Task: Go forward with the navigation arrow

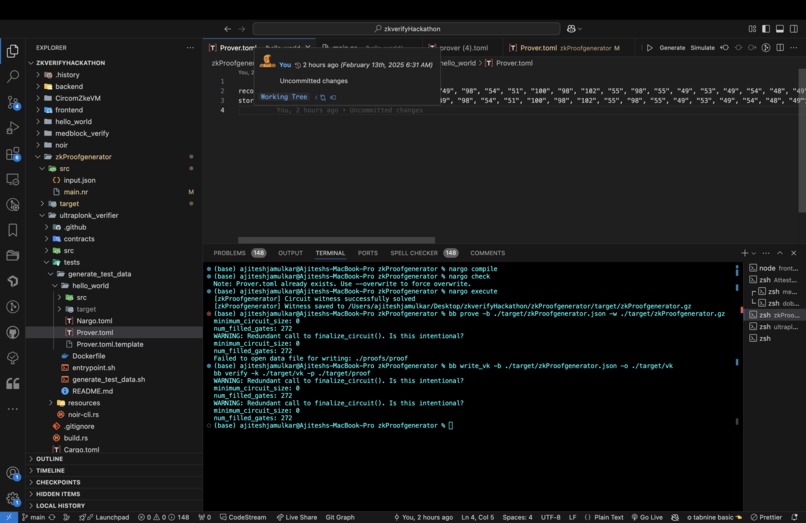Action: [242, 29]
